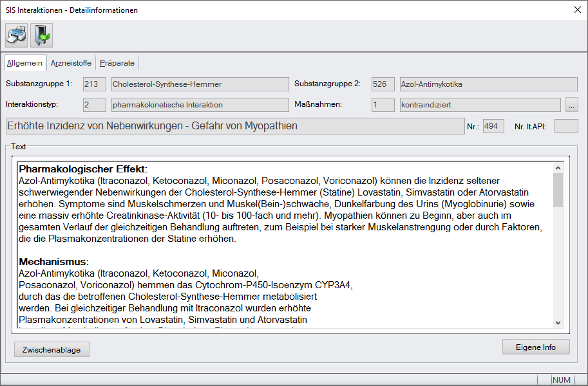
Task: Click the printer icon in toolbar
Action: 17,35
